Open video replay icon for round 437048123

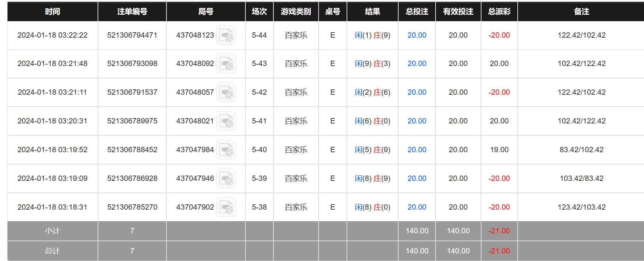click(x=226, y=35)
